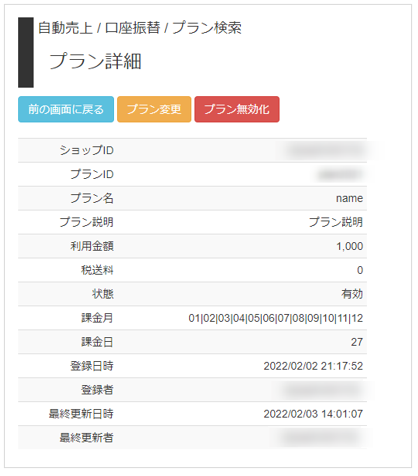Select the plan name value 'name'
The width and height of the screenshot is (418, 476).
click(349, 198)
